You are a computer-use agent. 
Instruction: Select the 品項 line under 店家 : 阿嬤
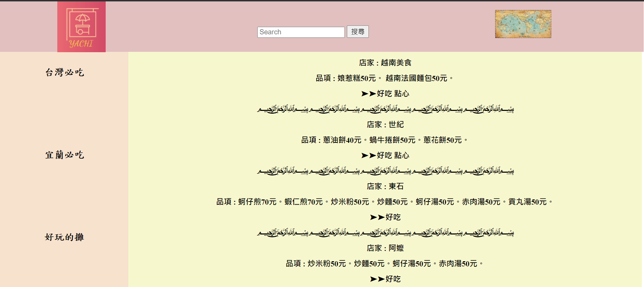pos(385,264)
